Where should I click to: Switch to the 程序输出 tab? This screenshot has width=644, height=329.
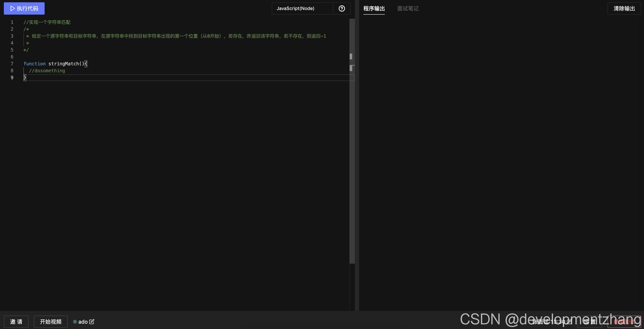point(374,8)
